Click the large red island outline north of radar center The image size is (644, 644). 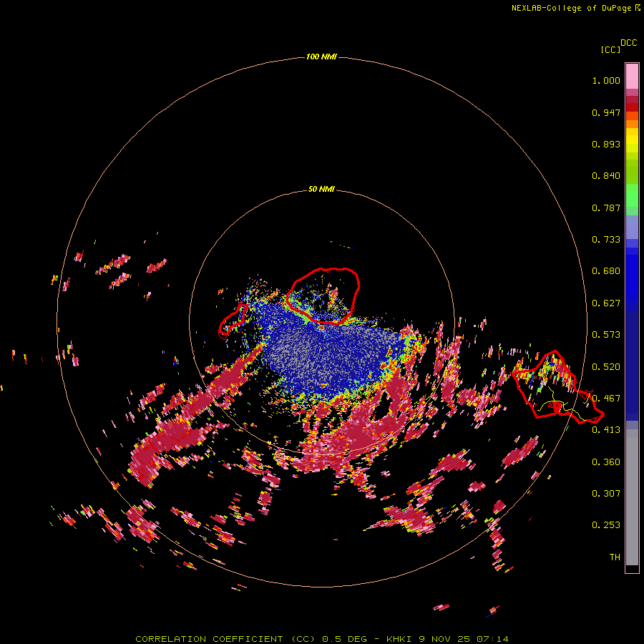coord(323,296)
